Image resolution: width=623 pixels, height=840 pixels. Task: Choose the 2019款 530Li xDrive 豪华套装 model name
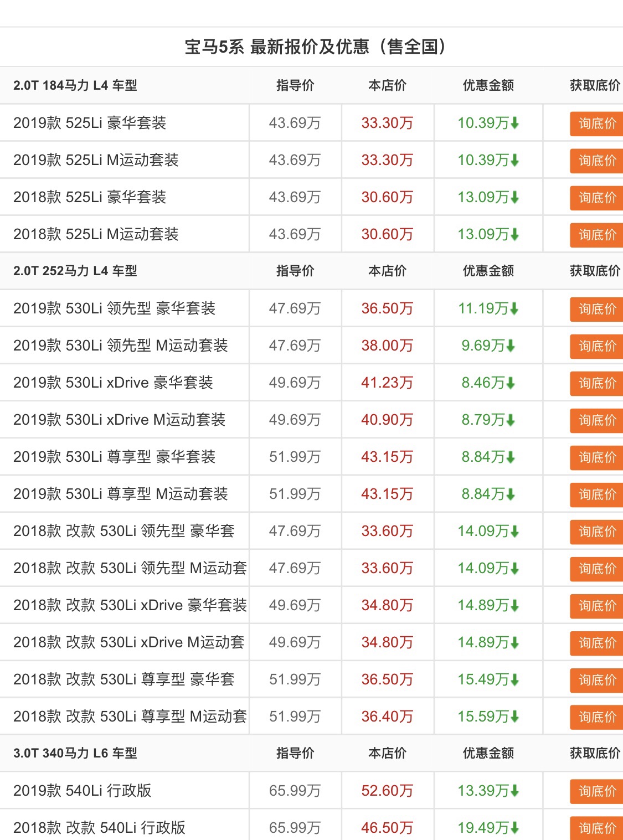coord(113,383)
